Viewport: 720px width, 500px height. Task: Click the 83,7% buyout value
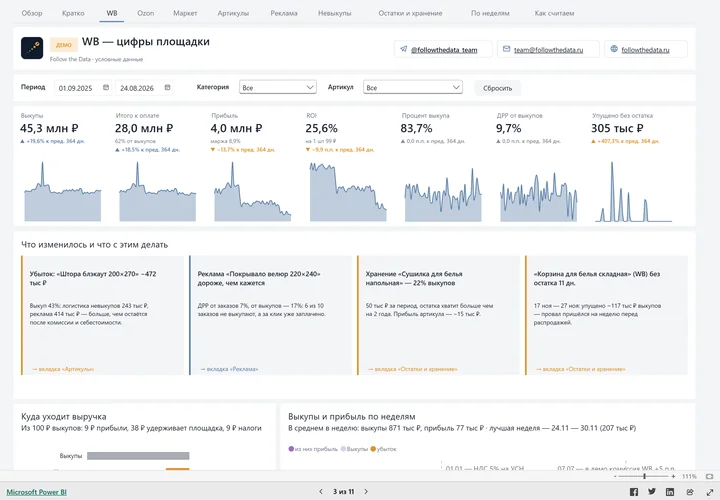416,128
